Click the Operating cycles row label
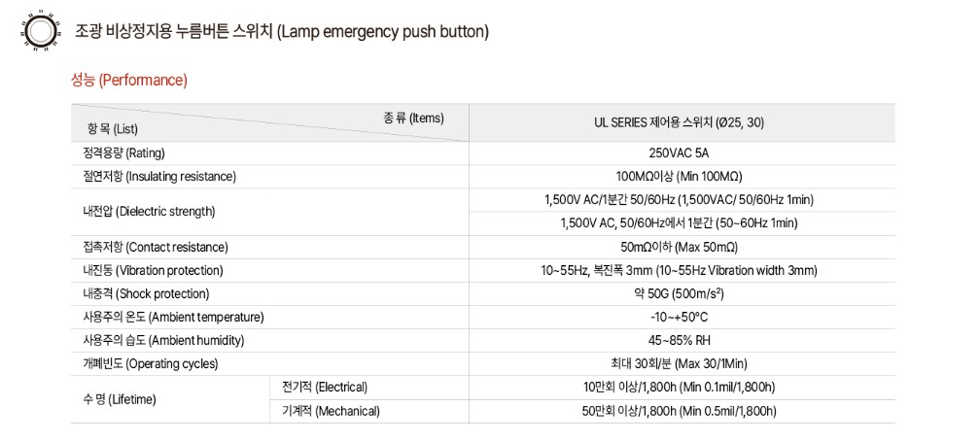The height and width of the screenshot is (441, 980). tap(151, 364)
